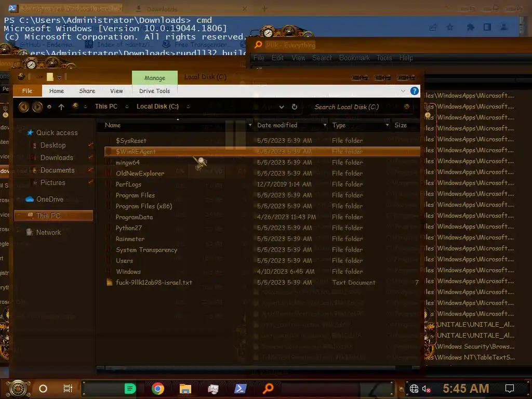The width and height of the screenshot is (532, 399).
Task: Open the Start button gear on taskbar
Action: 18,389
